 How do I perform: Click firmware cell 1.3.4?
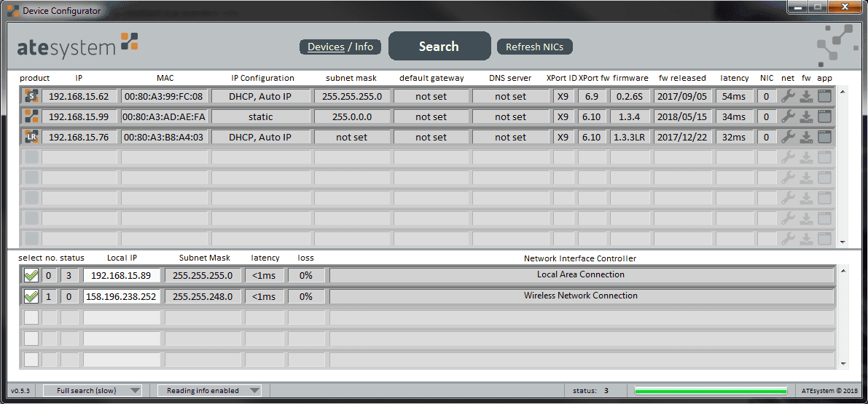point(630,116)
